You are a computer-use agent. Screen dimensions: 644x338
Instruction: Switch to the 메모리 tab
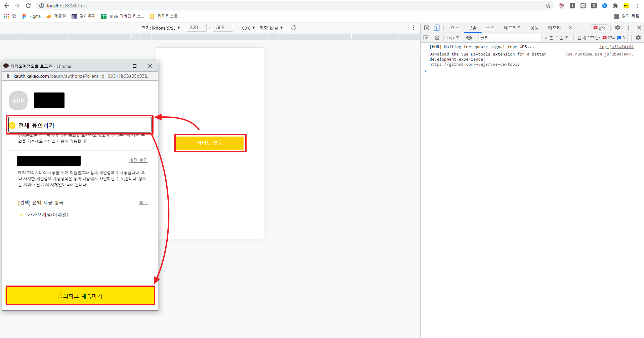tap(554, 28)
